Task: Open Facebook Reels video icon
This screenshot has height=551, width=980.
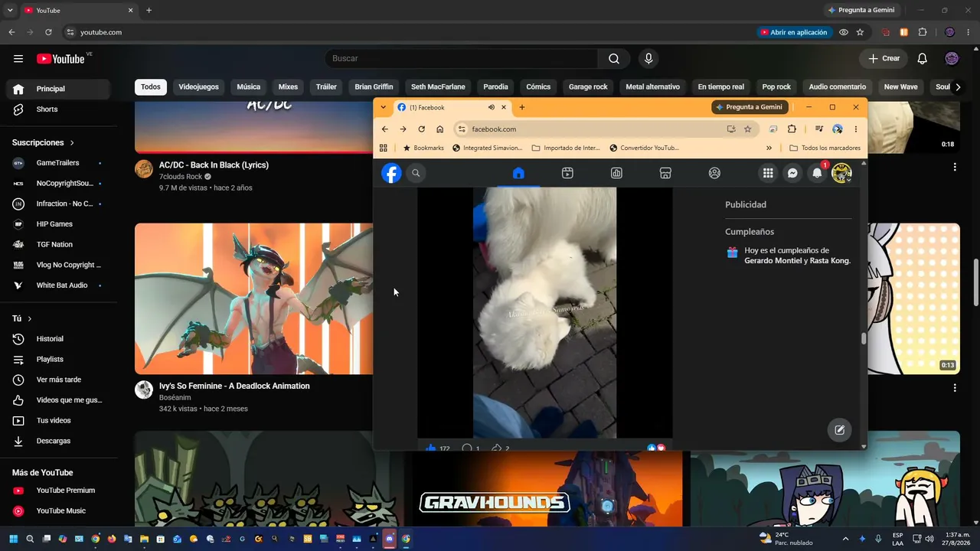Action: click(567, 173)
